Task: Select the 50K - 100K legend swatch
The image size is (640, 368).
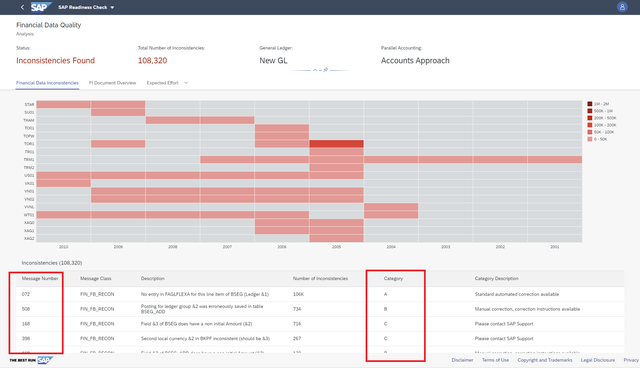Action: tap(590, 132)
